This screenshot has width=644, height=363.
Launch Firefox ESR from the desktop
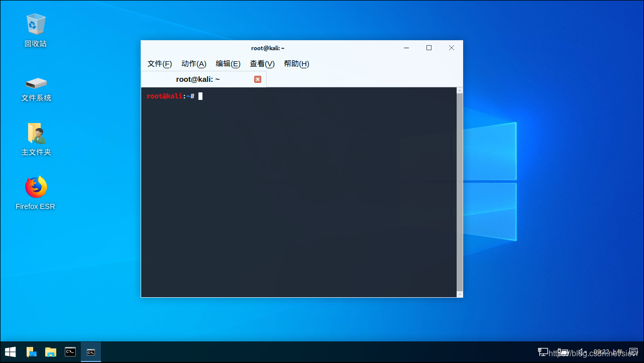pyautogui.click(x=36, y=193)
